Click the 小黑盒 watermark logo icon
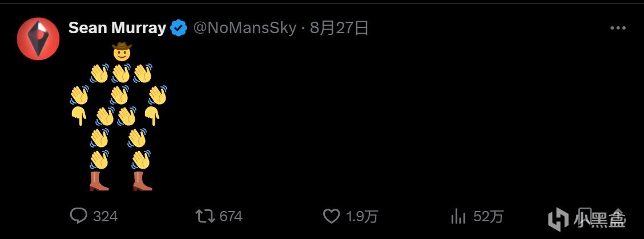 point(558,218)
